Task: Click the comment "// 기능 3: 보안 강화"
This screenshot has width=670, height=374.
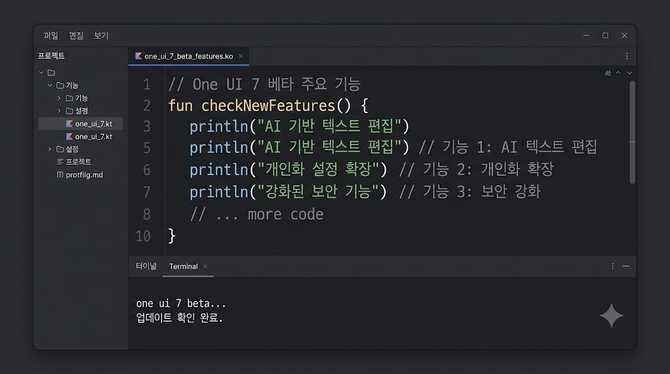Action: click(470, 192)
